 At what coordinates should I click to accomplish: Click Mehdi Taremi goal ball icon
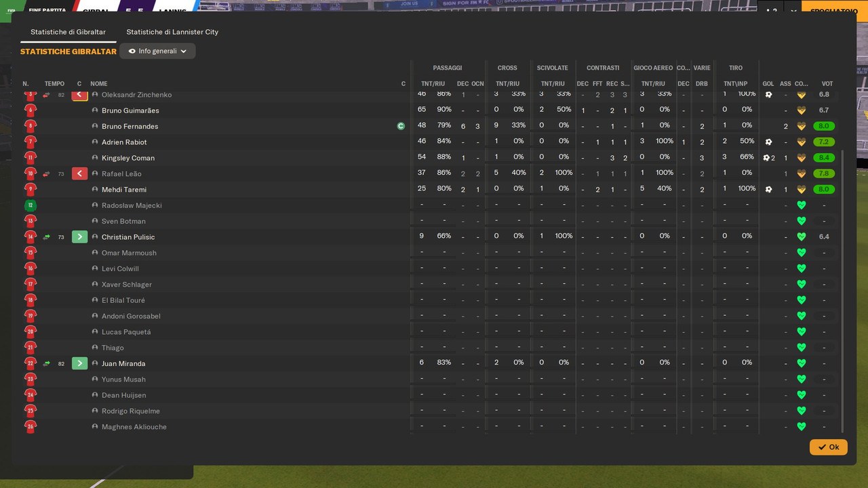[x=768, y=190]
